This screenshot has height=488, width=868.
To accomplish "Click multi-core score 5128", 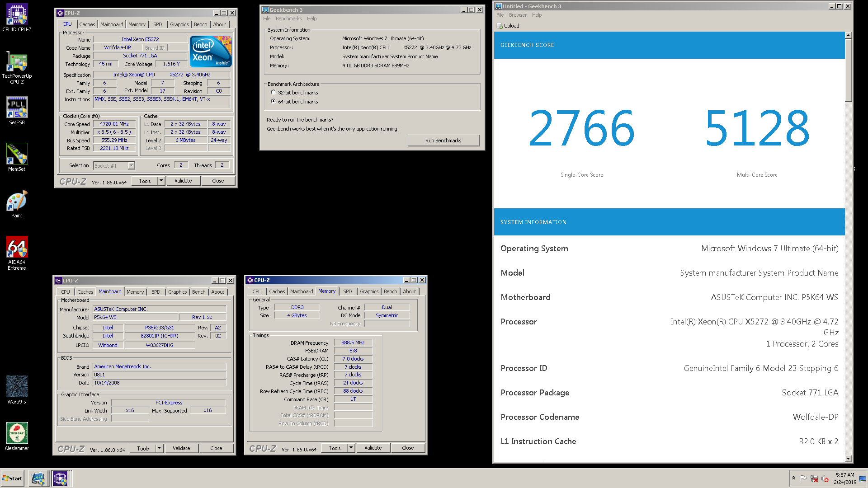I will point(757,128).
